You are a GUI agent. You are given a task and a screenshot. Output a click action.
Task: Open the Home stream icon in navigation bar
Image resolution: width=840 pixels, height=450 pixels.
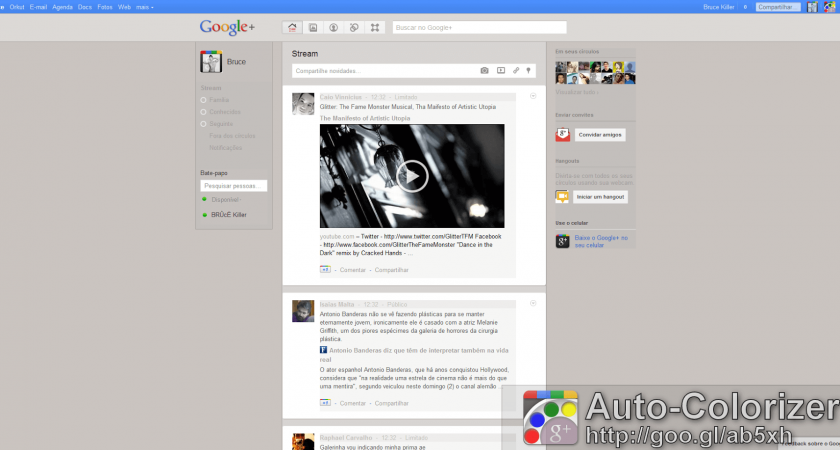292,27
